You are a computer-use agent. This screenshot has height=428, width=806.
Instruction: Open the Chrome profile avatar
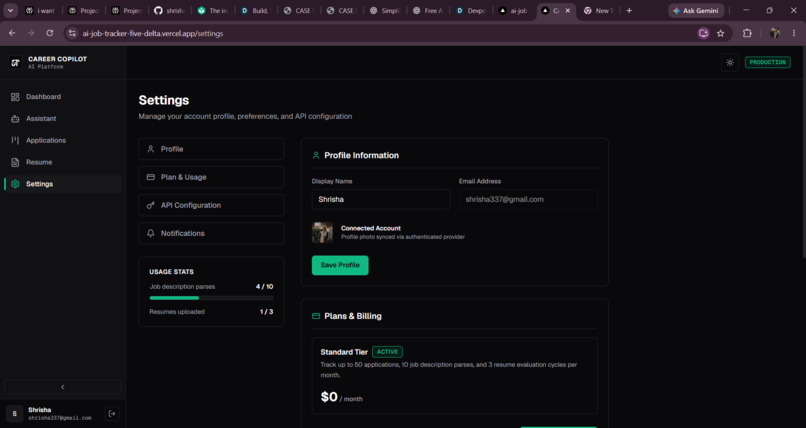775,33
